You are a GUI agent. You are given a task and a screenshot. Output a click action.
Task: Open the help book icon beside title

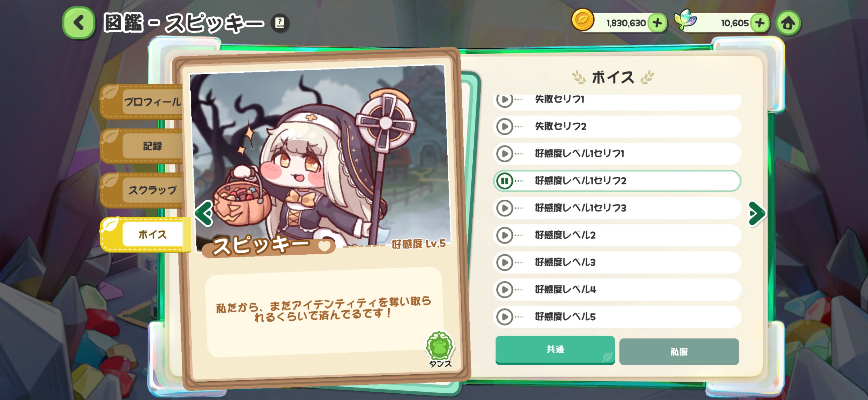pos(280,23)
